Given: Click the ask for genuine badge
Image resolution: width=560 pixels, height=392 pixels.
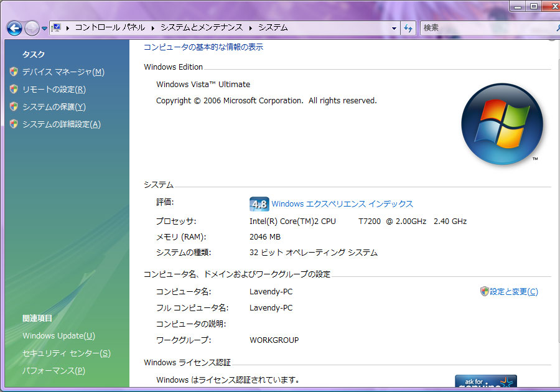Looking at the screenshot, I should [486, 381].
